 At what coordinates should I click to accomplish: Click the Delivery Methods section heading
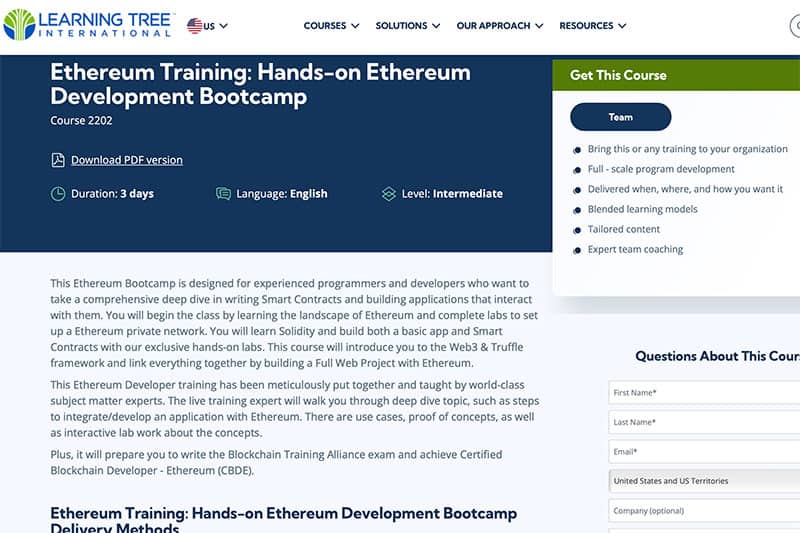click(x=283, y=519)
